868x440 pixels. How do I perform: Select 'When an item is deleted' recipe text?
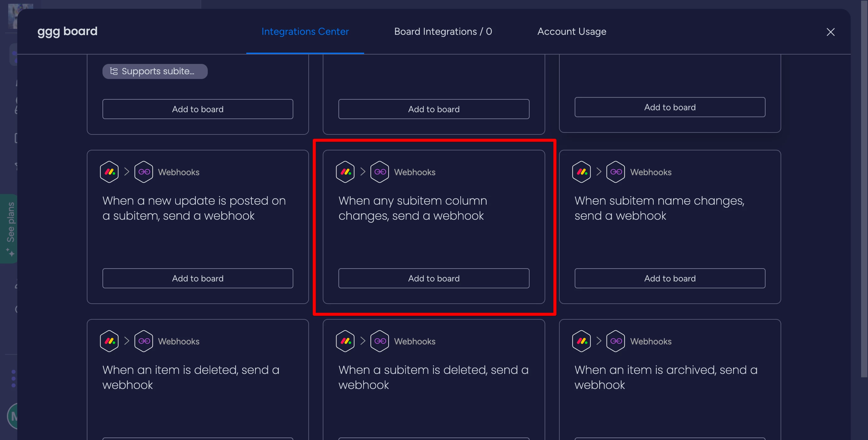click(191, 377)
